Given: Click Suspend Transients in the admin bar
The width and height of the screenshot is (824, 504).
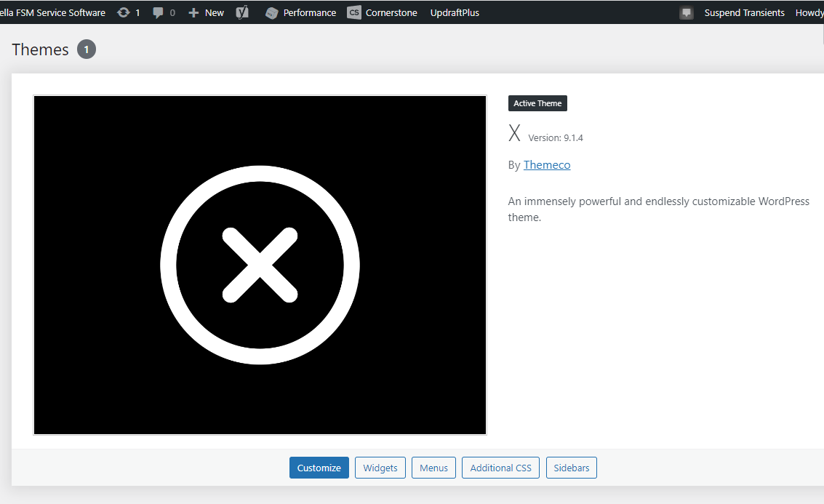Looking at the screenshot, I should click(x=744, y=12).
